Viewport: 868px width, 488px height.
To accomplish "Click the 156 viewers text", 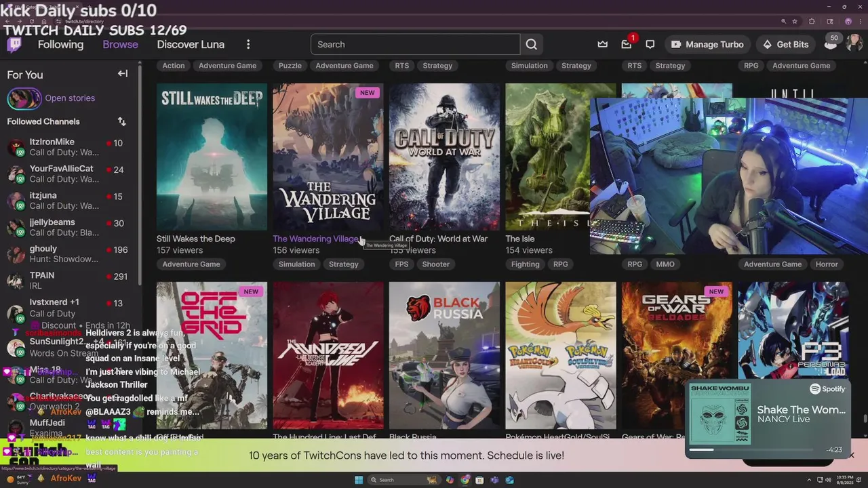I will pyautogui.click(x=296, y=250).
